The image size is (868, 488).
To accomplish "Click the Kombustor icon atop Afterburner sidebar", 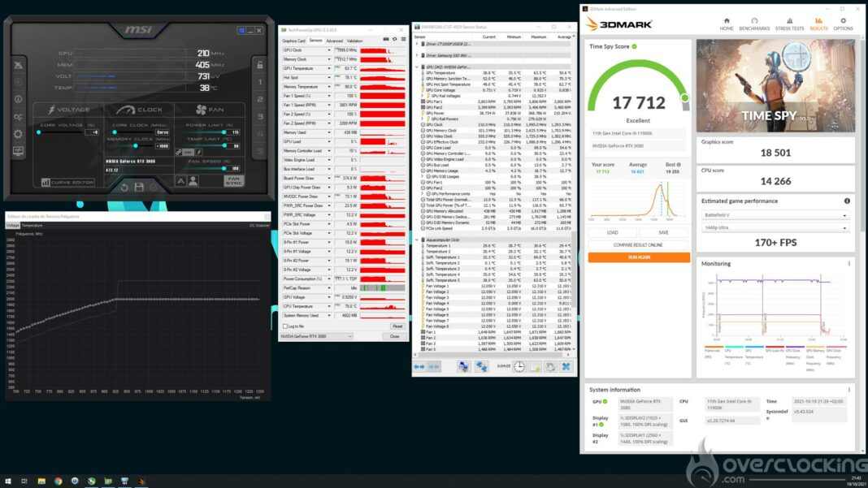I will coord(18,65).
